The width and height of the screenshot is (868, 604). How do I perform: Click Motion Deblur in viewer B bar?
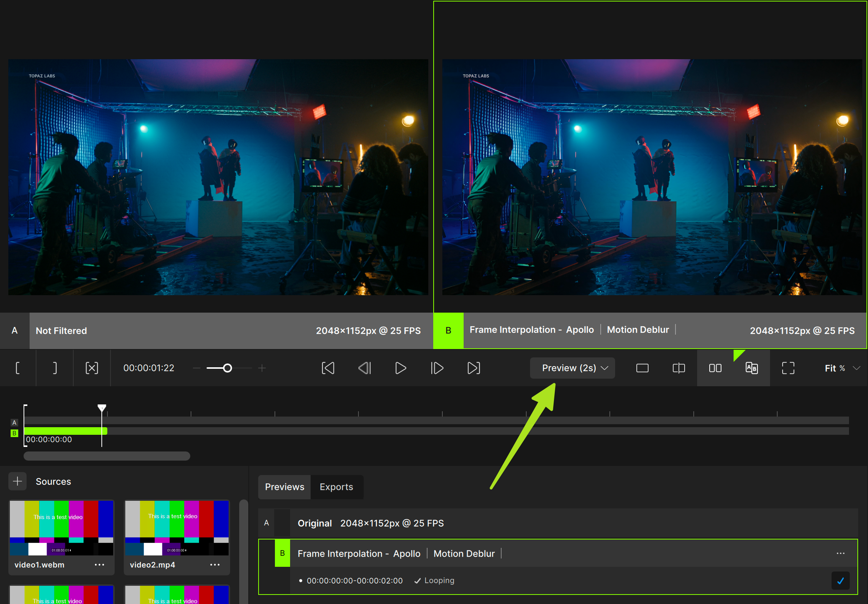[x=638, y=330]
